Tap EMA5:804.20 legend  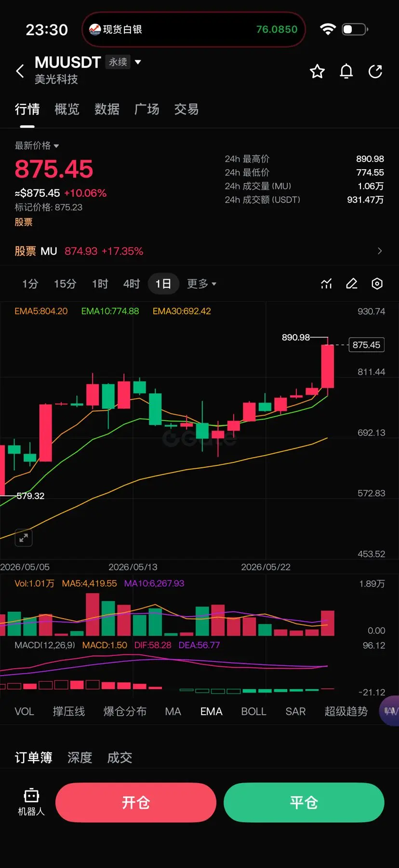pyautogui.click(x=41, y=311)
